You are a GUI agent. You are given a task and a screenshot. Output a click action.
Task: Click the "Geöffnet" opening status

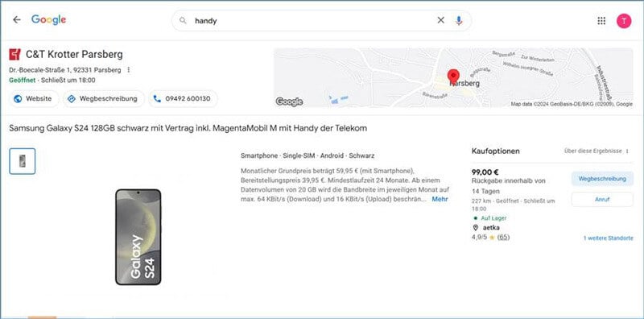coord(23,81)
